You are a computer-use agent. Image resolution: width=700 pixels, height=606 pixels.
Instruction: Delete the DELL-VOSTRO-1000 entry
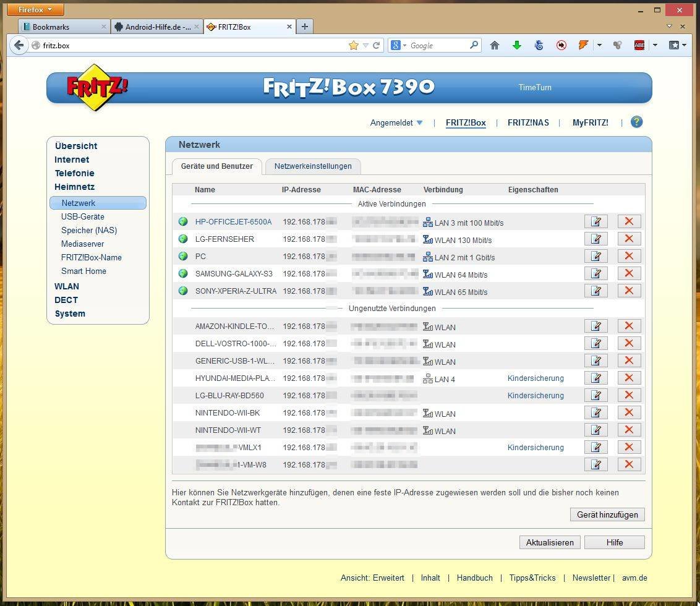tap(629, 343)
